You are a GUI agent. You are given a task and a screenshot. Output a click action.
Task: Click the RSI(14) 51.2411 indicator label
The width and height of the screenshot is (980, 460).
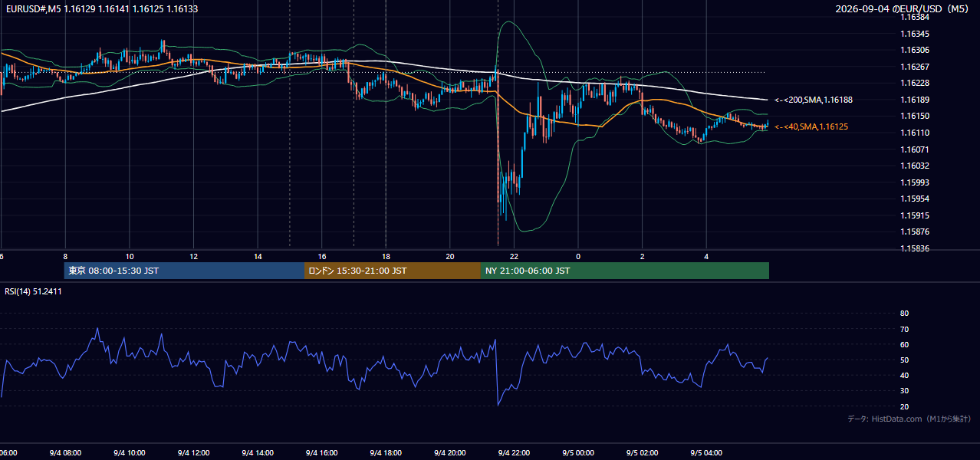click(x=33, y=291)
